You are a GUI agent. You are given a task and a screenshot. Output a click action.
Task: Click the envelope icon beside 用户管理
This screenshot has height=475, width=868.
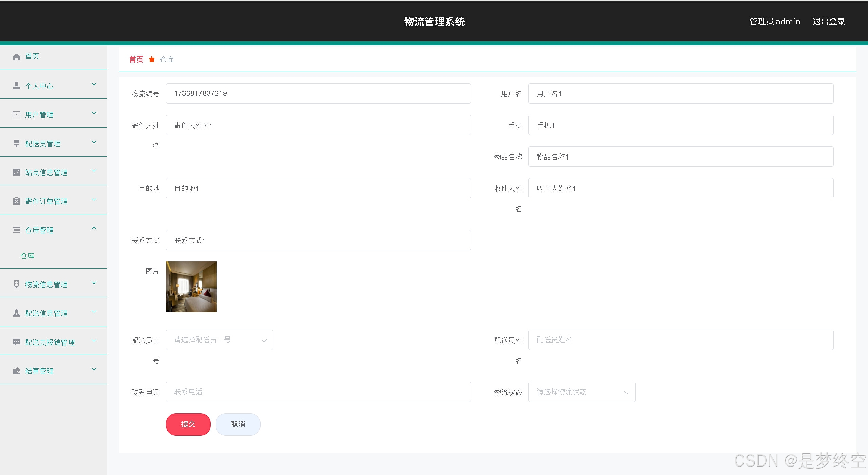[x=16, y=114]
